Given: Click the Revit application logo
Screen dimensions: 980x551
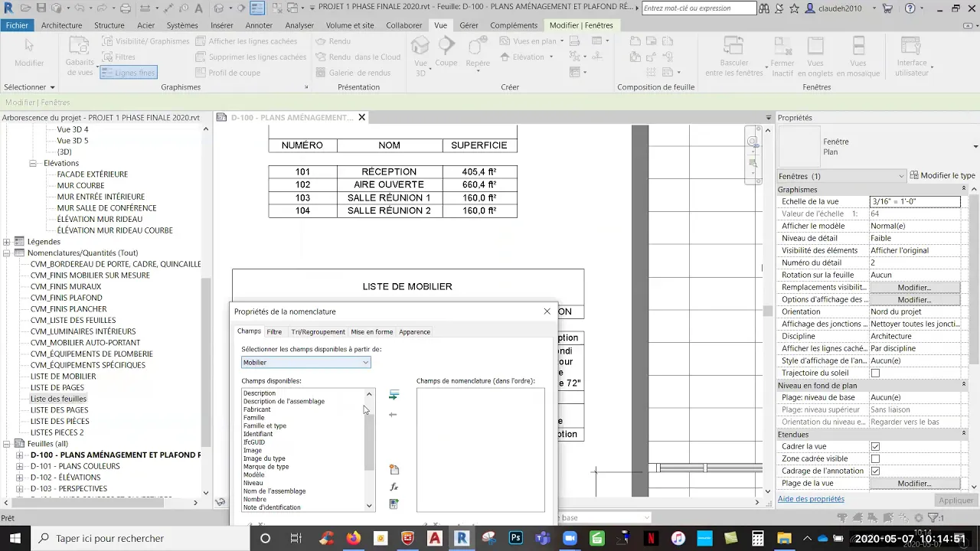Looking at the screenshot, I should pos(8,8).
